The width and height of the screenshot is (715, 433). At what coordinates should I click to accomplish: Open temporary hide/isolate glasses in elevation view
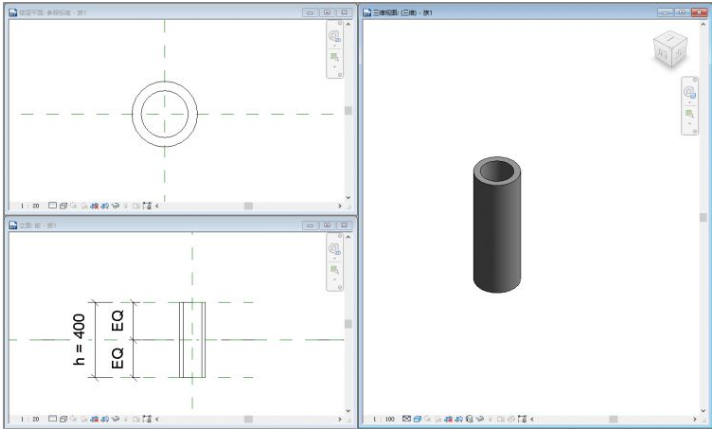pos(115,418)
